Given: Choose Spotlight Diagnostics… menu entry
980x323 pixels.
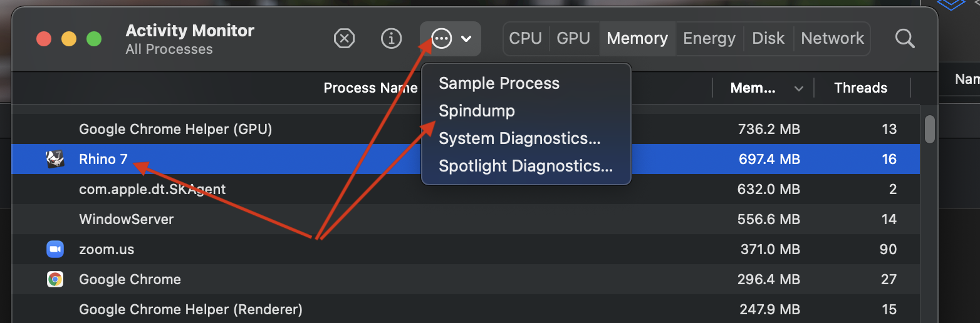Looking at the screenshot, I should (x=526, y=166).
